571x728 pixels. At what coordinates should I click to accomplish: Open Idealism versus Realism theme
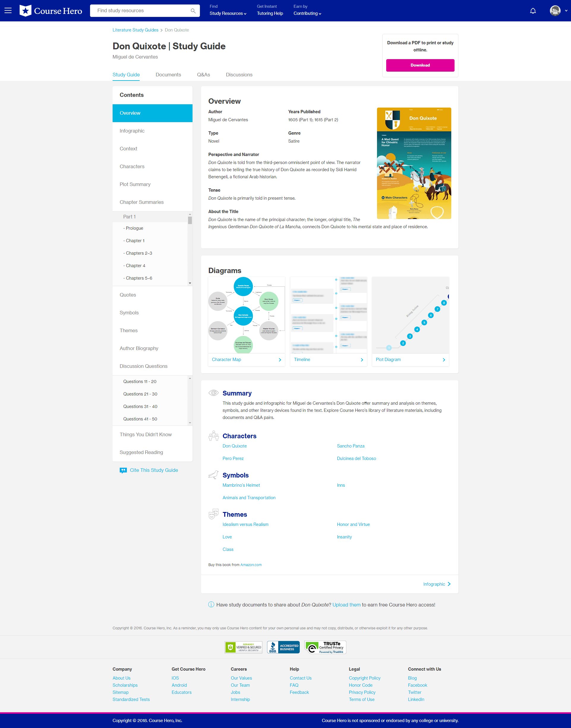245,524
